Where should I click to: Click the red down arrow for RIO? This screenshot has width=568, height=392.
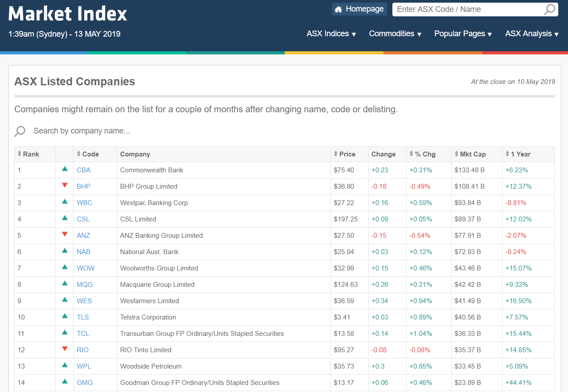[x=65, y=349]
